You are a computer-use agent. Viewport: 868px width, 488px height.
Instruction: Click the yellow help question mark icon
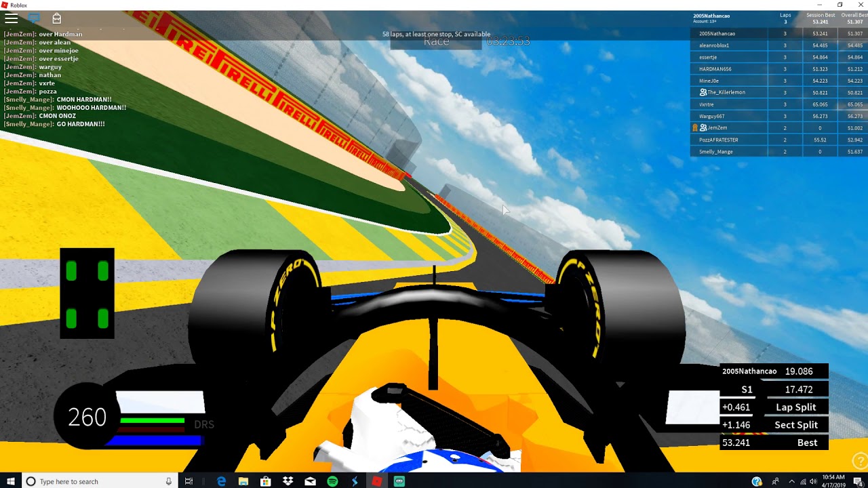coord(859,460)
